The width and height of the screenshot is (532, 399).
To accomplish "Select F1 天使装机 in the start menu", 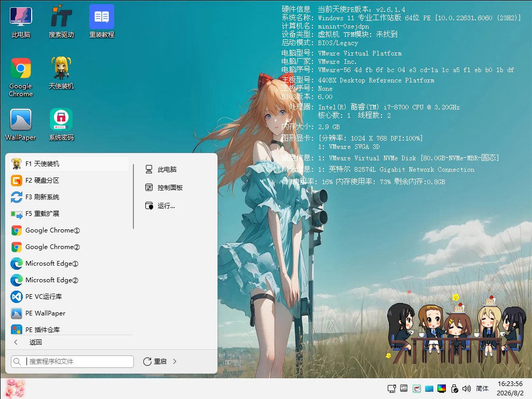I will (x=69, y=164).
